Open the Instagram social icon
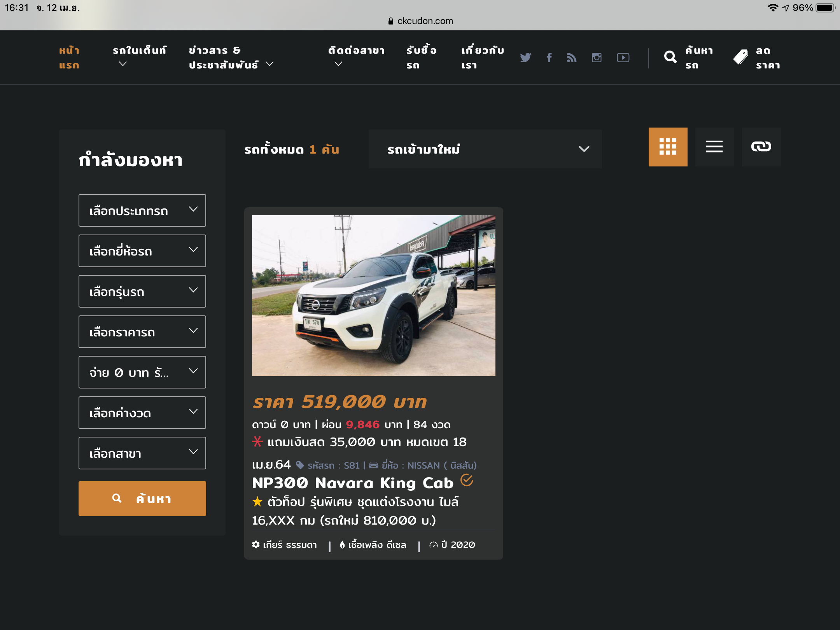The image size is (840, 630). 597,58
